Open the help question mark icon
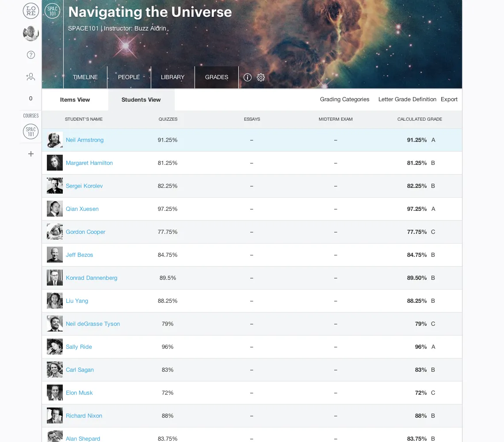This screenshot has width=504, height=442. coord(31,55)
